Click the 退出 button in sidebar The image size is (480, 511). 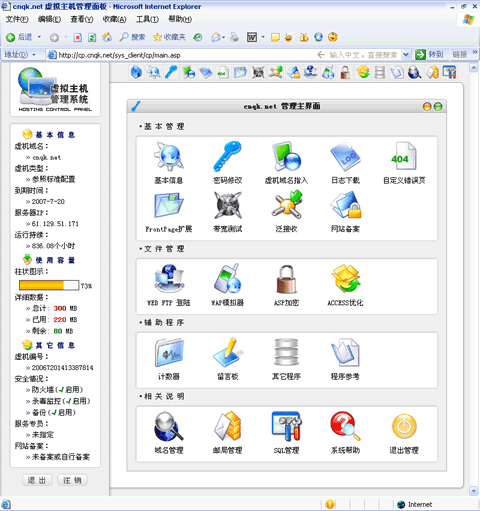[37, 480]
